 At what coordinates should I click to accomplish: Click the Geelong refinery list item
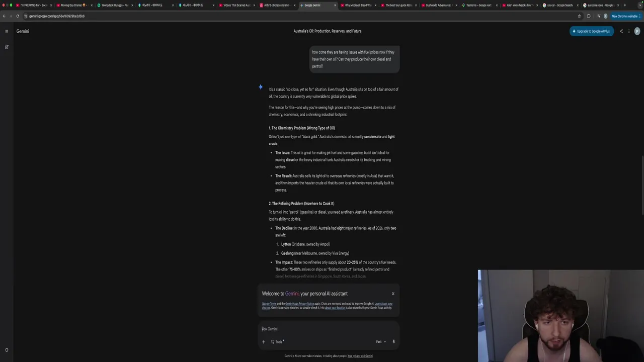[315, 253]
